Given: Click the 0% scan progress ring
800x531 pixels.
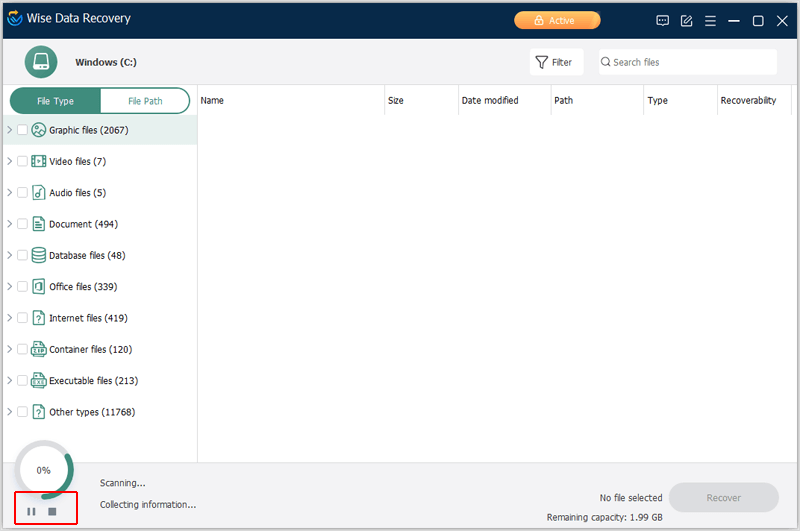Looking at the screenshot, I should pos(44,470).
